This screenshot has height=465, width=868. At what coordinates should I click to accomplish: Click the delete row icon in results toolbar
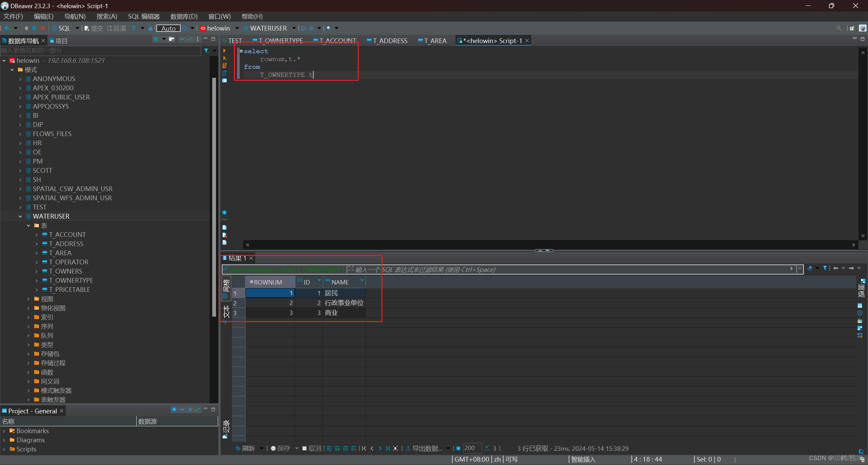(x=354, y=448)
